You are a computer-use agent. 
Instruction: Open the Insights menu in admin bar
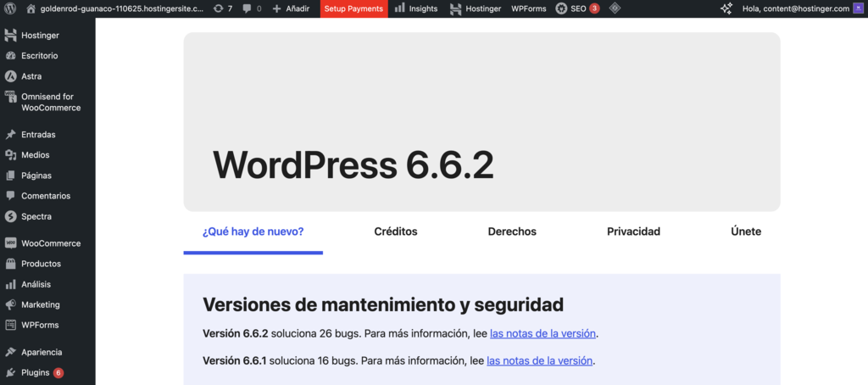[x=415, y=8]
